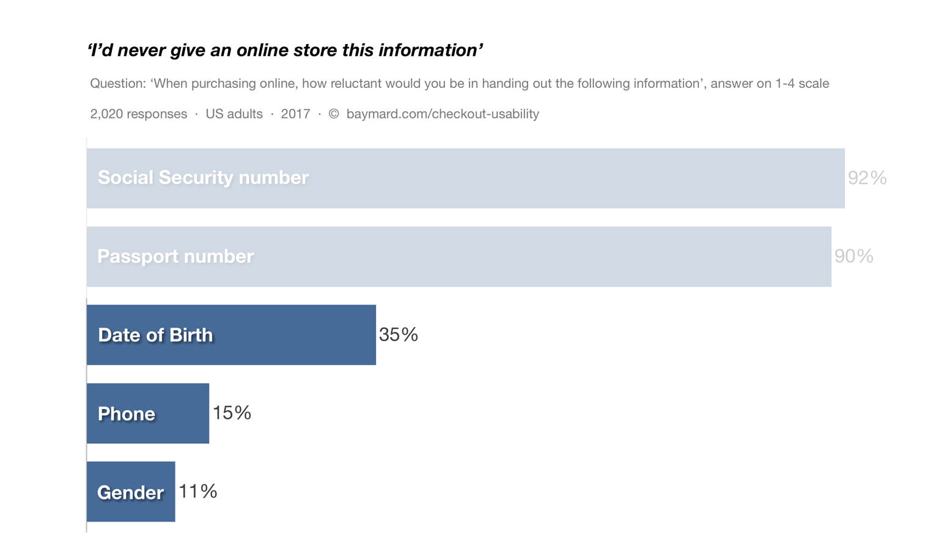Click the 'answer on 1-4 scale' text

pos(770,84)
